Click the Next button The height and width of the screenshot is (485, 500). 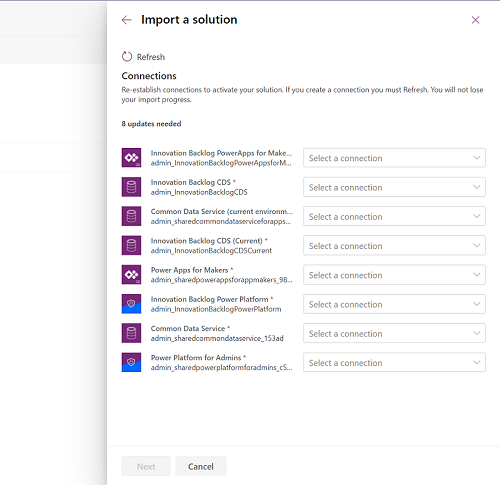(146, 466)
